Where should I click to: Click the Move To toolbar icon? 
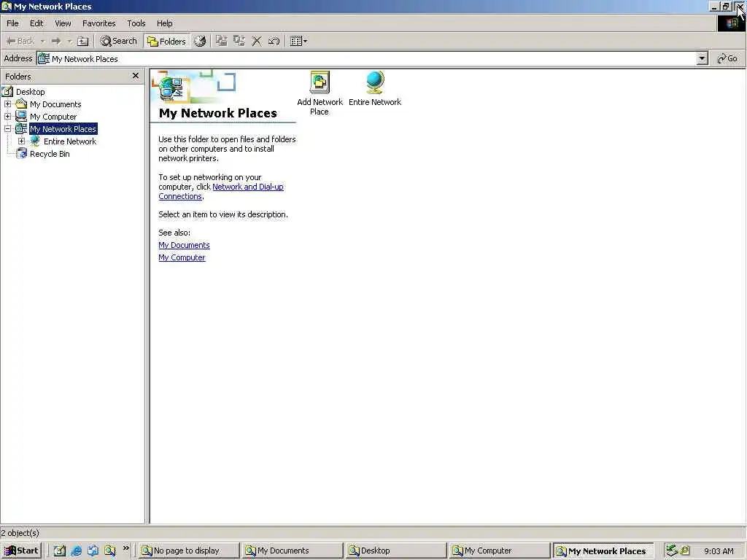click(x=222, y=42)
